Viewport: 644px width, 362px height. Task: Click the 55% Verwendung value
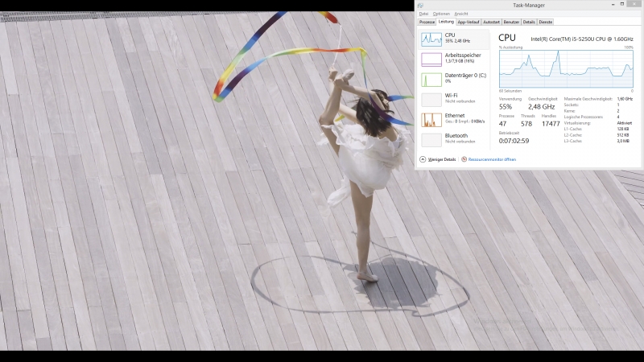coord(506,107)
